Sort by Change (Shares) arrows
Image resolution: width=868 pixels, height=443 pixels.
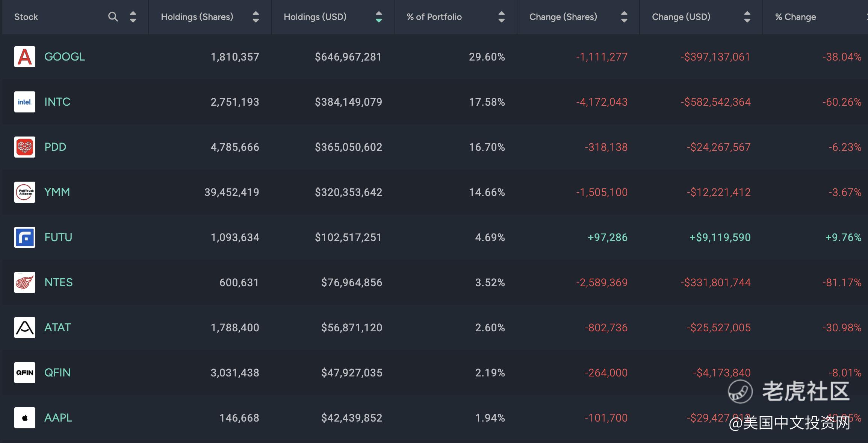click(624, 17)
